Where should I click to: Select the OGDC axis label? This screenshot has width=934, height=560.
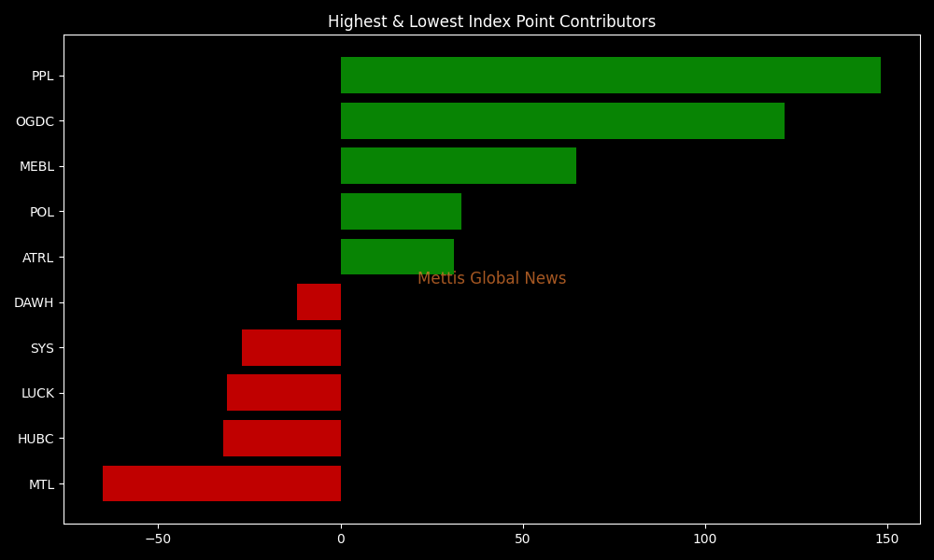point(35,121)
